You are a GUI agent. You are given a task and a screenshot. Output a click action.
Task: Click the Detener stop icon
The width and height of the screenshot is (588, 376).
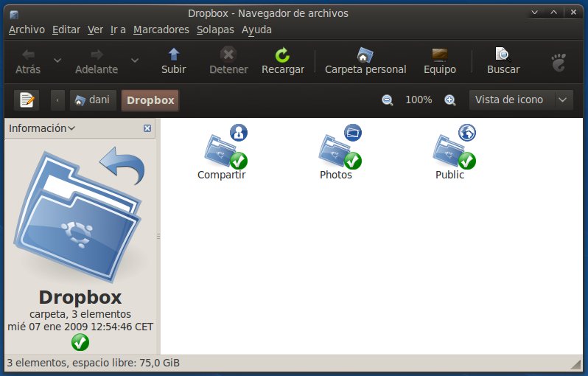pyautogui.click(x=228, y=55)
